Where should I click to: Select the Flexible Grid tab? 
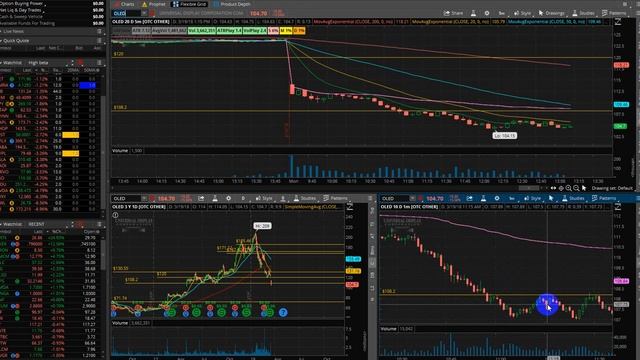[190, 4]
